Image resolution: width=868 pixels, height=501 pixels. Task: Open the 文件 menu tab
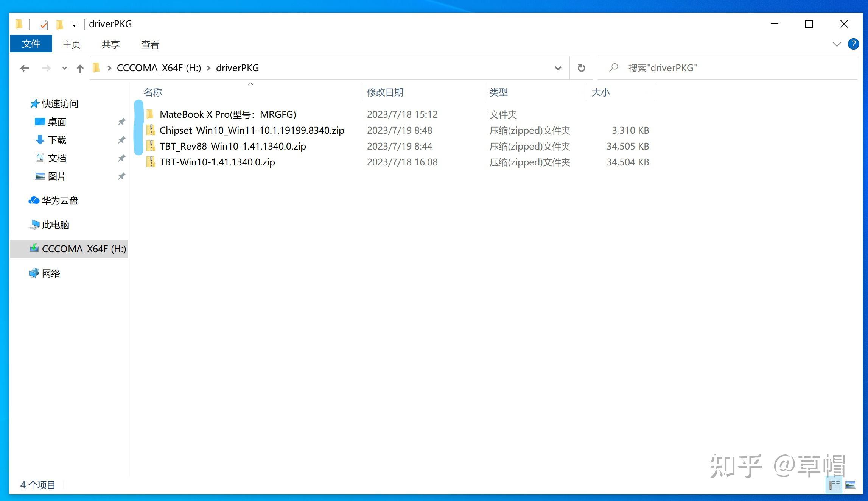pyautogui.click(x=31, y=44)
